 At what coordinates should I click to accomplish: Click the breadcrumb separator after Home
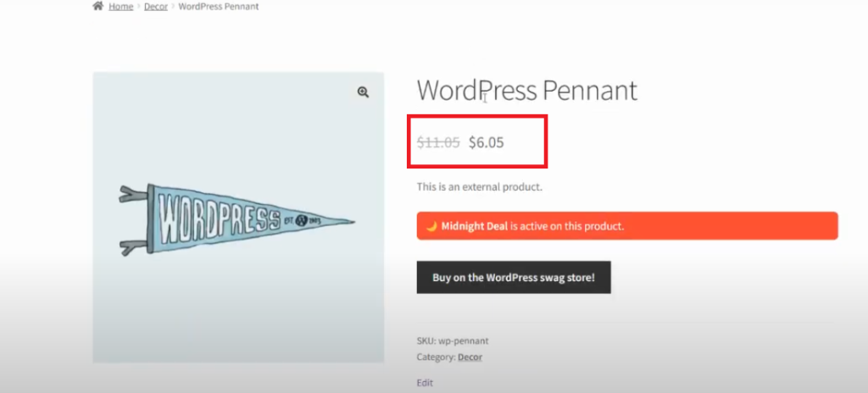pyautogui.click(x=138, y=7)
